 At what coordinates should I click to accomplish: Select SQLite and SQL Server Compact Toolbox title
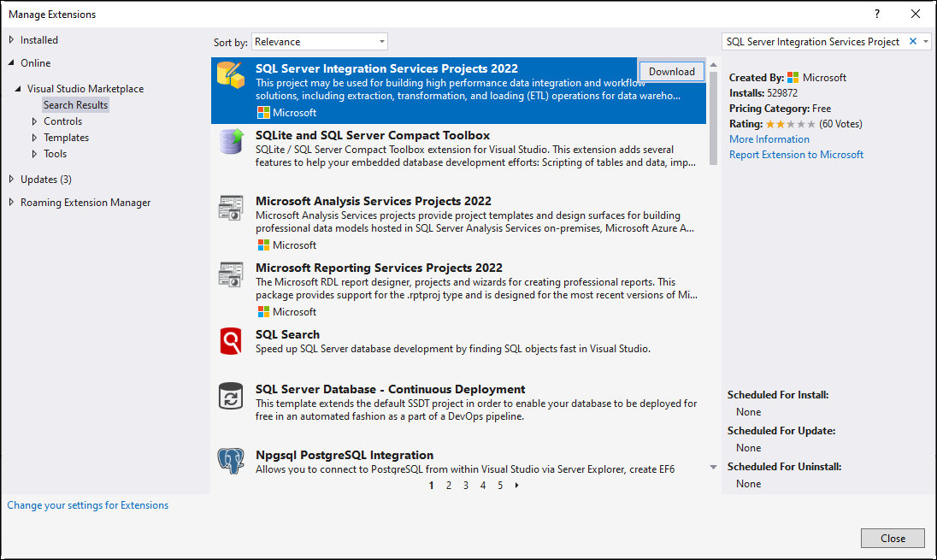[372, 136]
